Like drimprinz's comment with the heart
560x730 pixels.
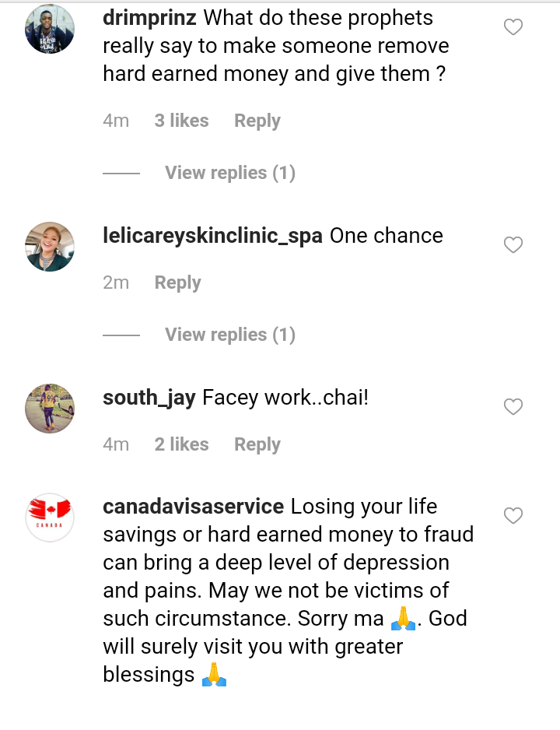[x=513, y=28]
